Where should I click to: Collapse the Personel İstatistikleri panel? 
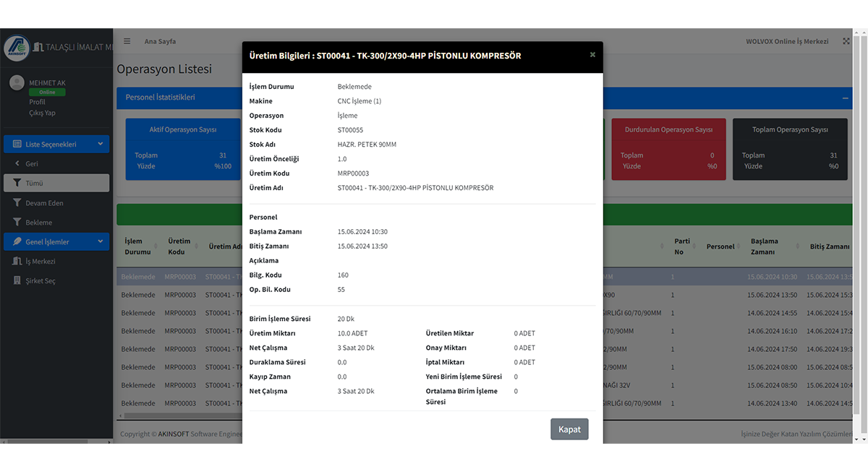point(845,98)
